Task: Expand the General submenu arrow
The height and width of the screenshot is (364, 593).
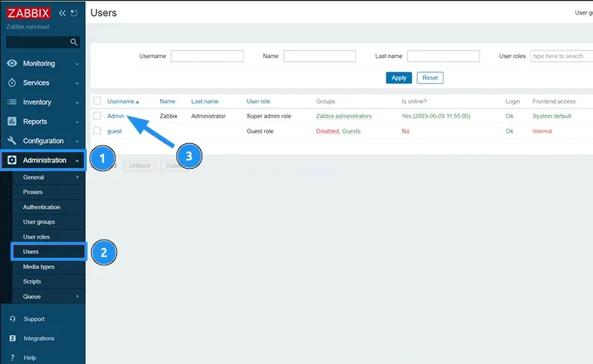Action: pos(77,177)
